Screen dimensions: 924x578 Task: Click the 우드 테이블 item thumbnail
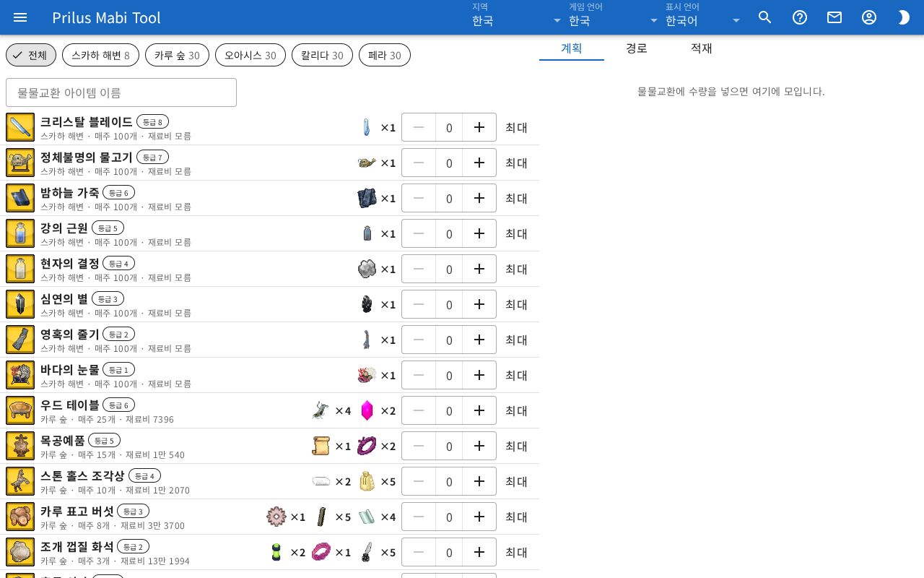coord(20,410)
